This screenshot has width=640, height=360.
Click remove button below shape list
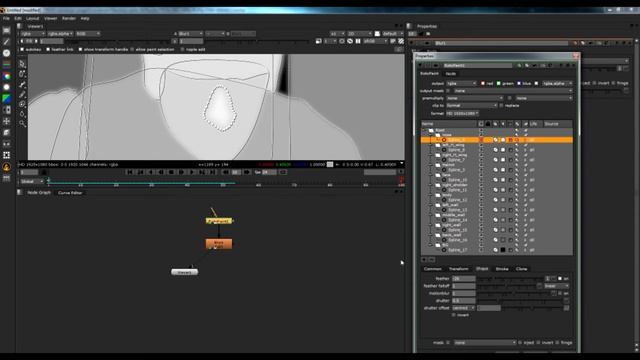pyautogui.click(x=432, y=260)
